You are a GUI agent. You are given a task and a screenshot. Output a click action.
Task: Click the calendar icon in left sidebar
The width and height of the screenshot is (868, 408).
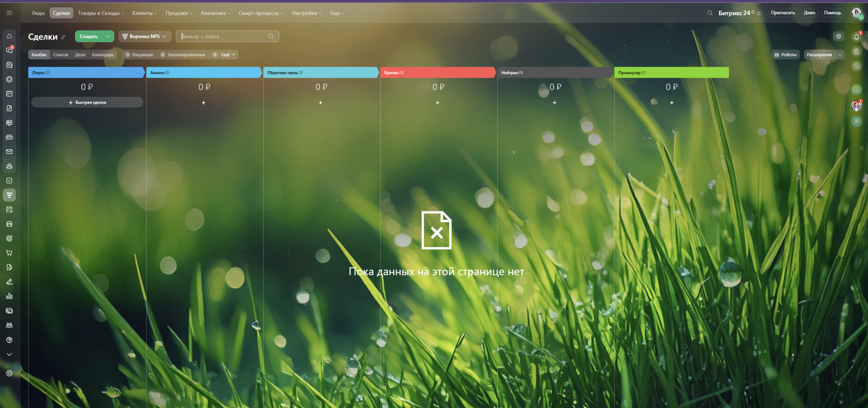click(x=9, y=94)
